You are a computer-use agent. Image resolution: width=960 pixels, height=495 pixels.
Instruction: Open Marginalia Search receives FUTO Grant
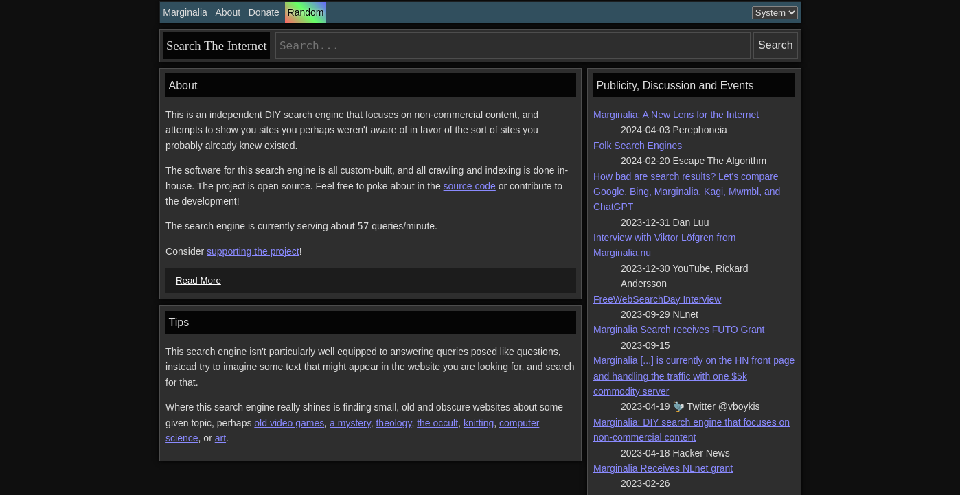tap(679, 330)
